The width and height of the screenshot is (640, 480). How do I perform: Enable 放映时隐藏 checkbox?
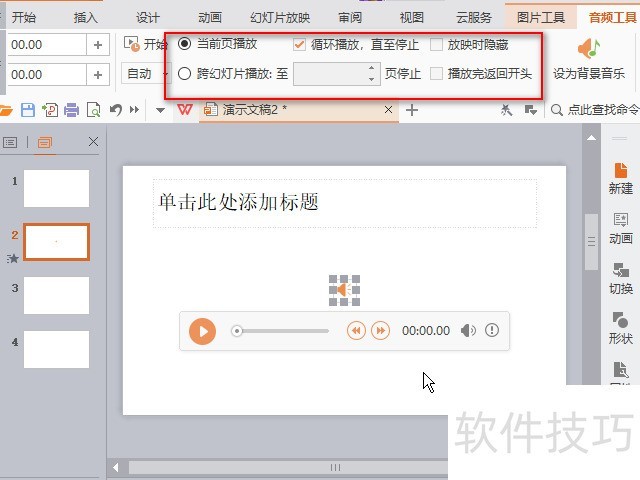436,44
